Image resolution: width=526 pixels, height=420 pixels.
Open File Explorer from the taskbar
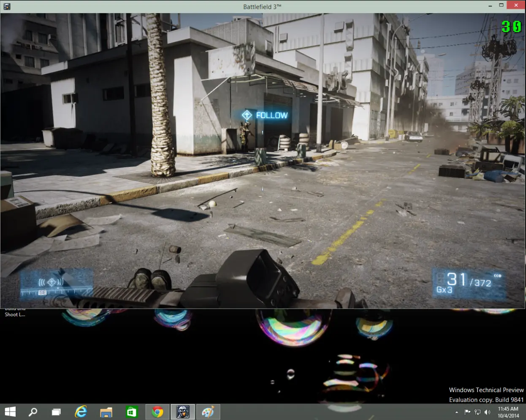(106, 412)
